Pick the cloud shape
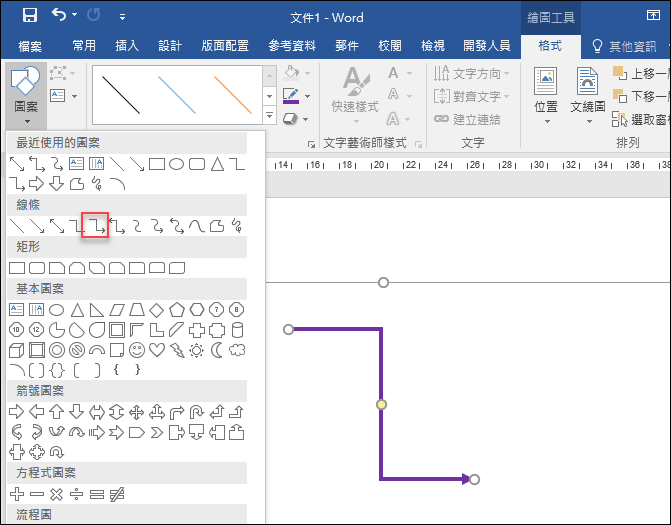 [237, 350]
